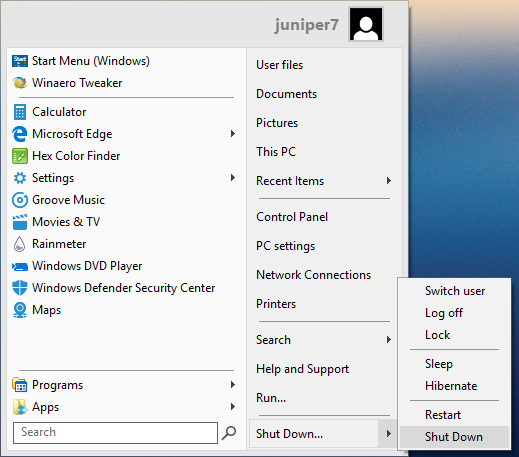Screen dimensions: 519x457
Task: Expand the Programs submenu arrow
Action: [x=233, y=385]
